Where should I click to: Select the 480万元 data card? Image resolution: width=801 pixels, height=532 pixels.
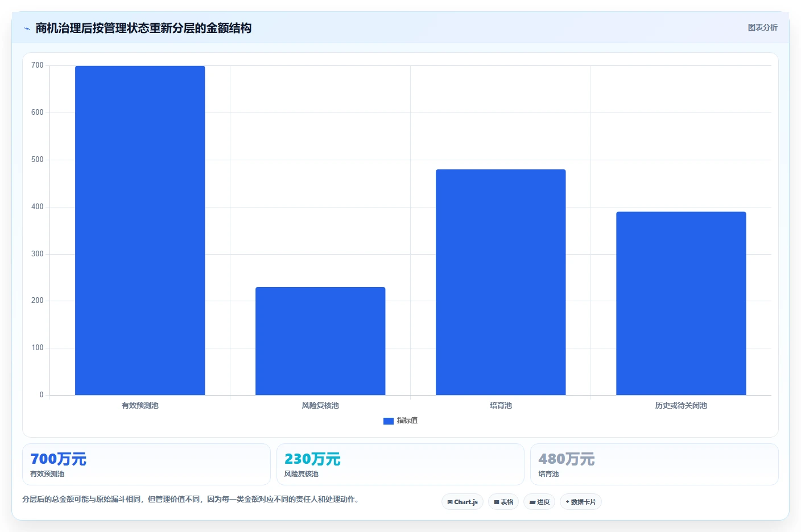[x=654, y=464]
